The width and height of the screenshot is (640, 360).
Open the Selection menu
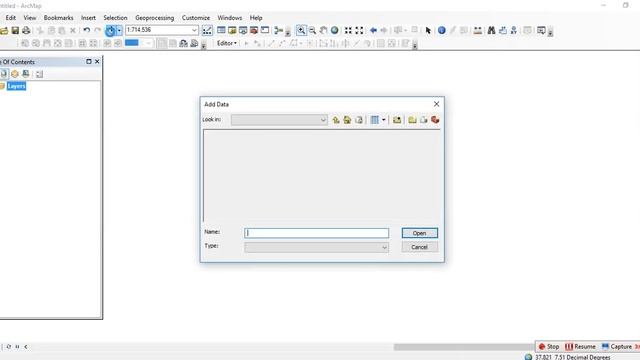(x=115, y=18)
